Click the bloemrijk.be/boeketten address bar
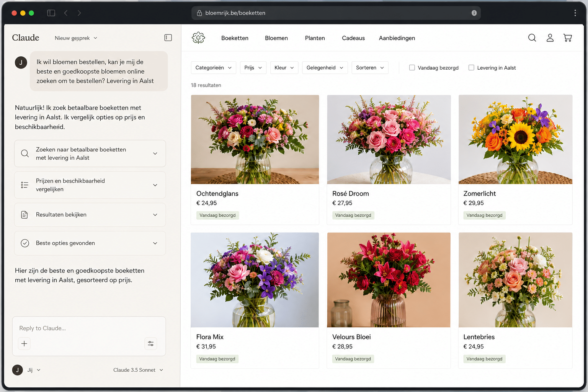 tap(336, 13)
